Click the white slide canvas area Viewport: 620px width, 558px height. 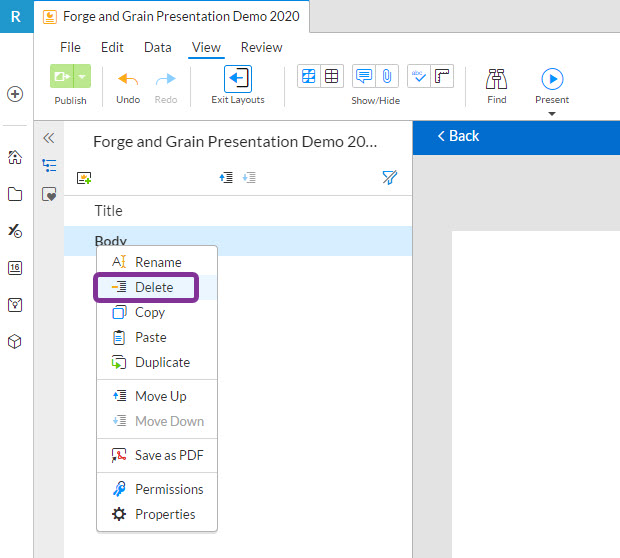point(536,394)
